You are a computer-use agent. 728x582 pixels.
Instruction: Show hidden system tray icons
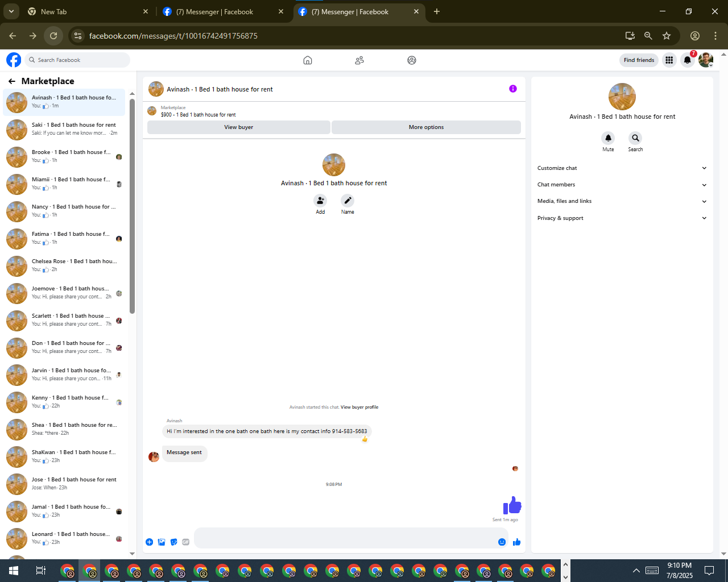(x=636, y=571)
